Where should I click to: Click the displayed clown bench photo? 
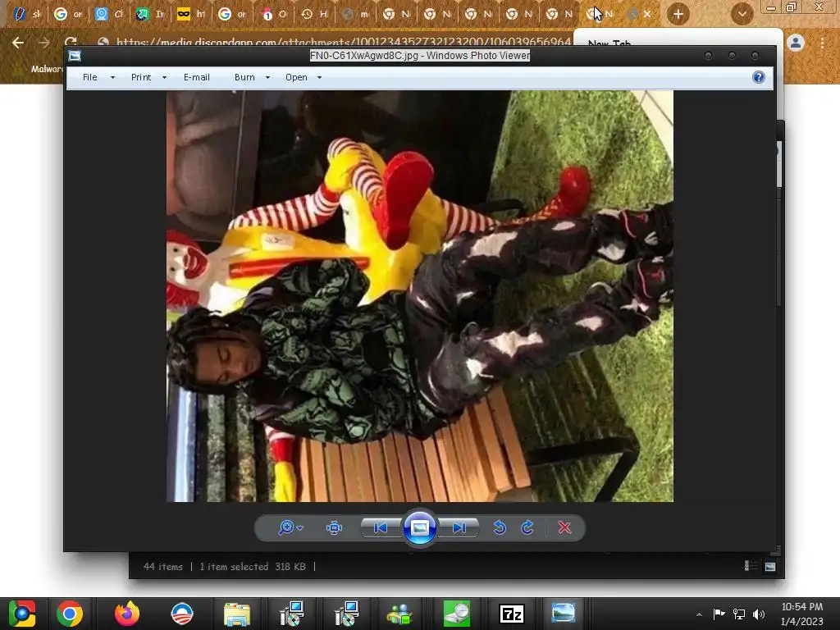[419, 296]
